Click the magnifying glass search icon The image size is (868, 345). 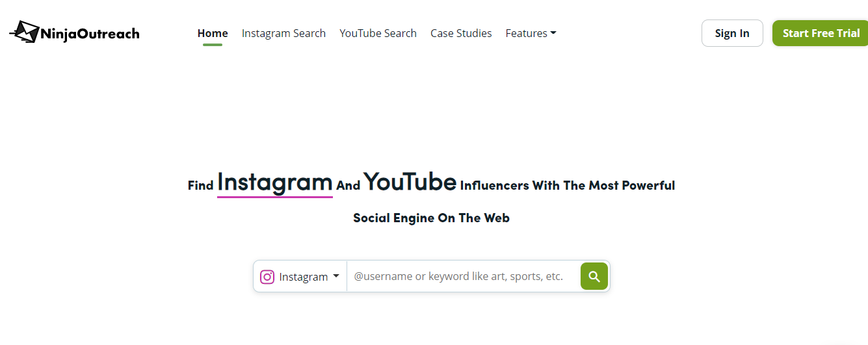point(594,276)
